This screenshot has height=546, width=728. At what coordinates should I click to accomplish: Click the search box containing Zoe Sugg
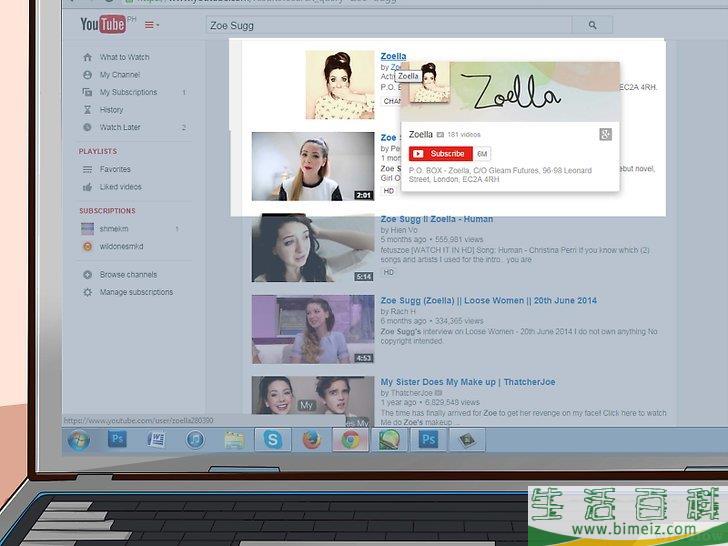389,25
